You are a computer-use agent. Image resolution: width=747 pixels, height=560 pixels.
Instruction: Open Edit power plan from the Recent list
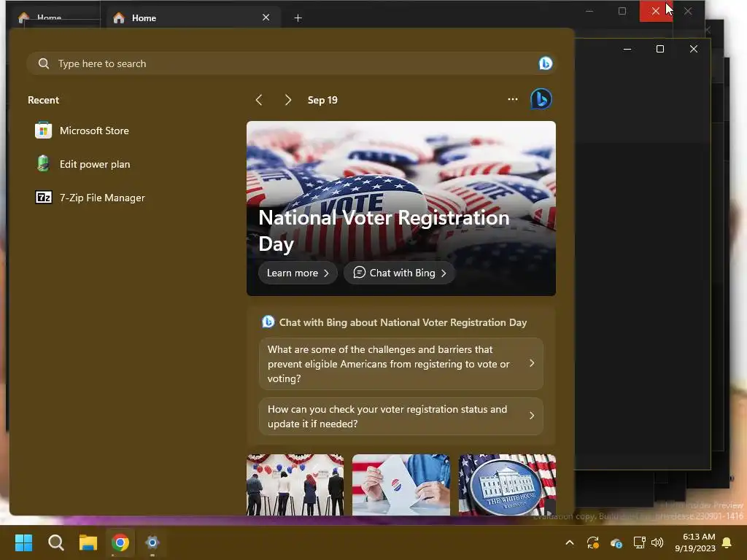pos(82,164)
